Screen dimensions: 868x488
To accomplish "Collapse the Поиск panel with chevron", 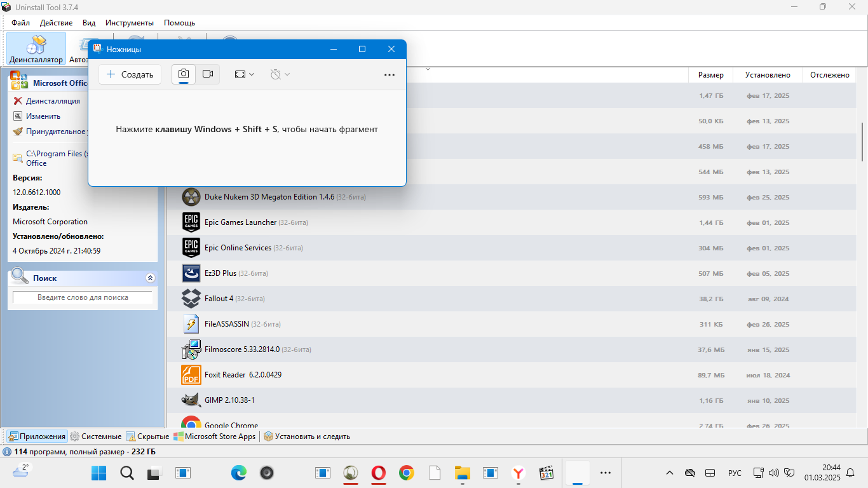I will coord(150,278).
